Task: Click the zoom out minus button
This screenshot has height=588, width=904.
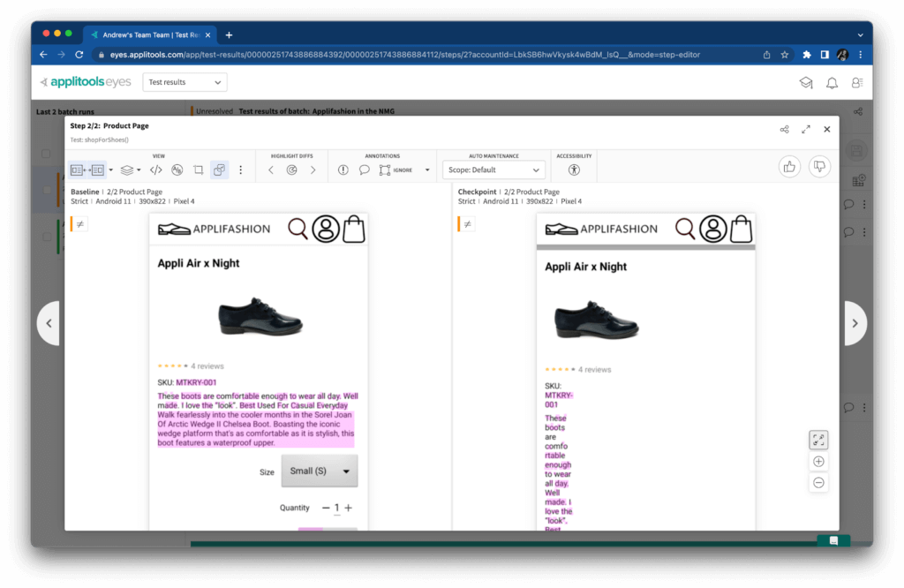Action: point(818,483)
